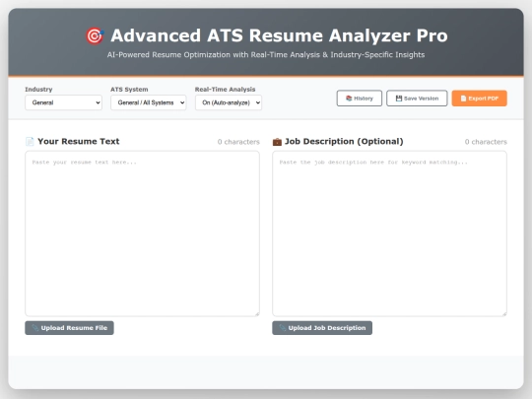
Task: Open the Real-Time Analysis dropdown
Action: tap(229, 102)
